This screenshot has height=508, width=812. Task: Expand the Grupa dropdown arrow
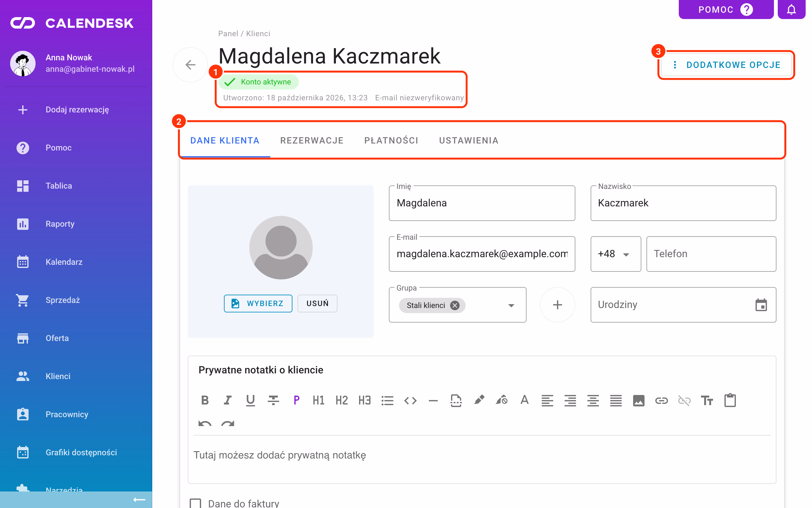[511, 305]
